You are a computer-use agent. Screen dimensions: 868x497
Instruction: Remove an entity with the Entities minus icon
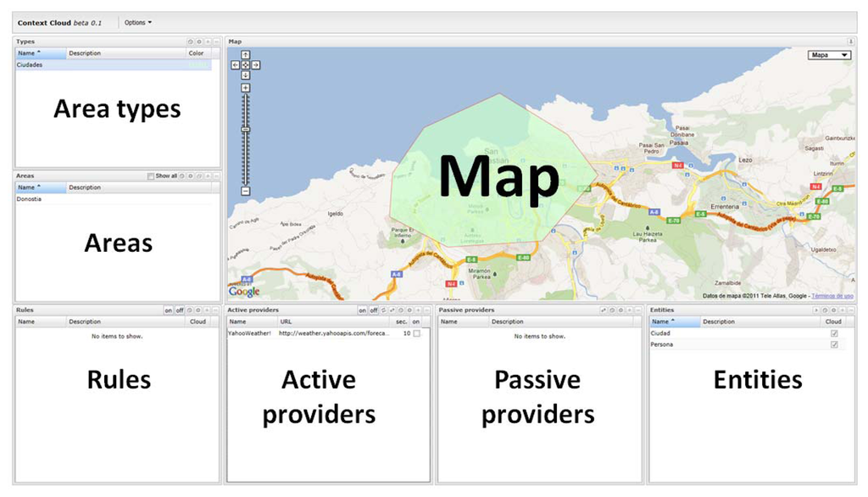pyautogui.click(x=851, y=310)
